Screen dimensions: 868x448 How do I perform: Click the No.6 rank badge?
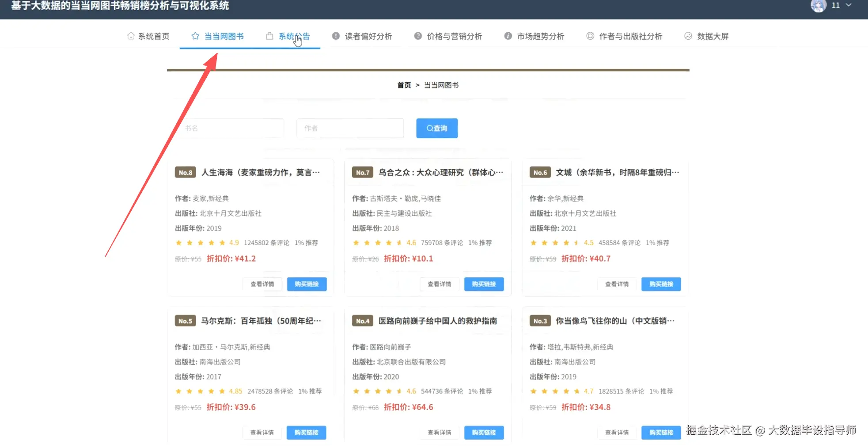[x=540, y=172]
